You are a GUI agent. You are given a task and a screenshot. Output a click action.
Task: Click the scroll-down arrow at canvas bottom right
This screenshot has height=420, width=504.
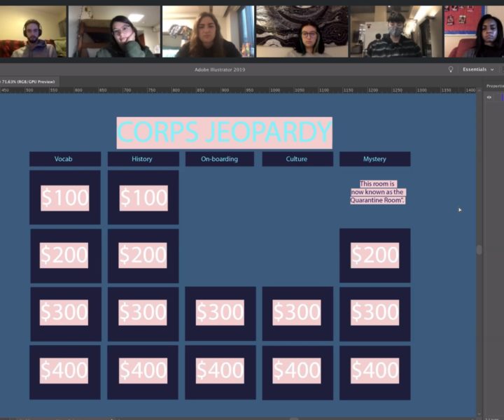tap(479, 413)
